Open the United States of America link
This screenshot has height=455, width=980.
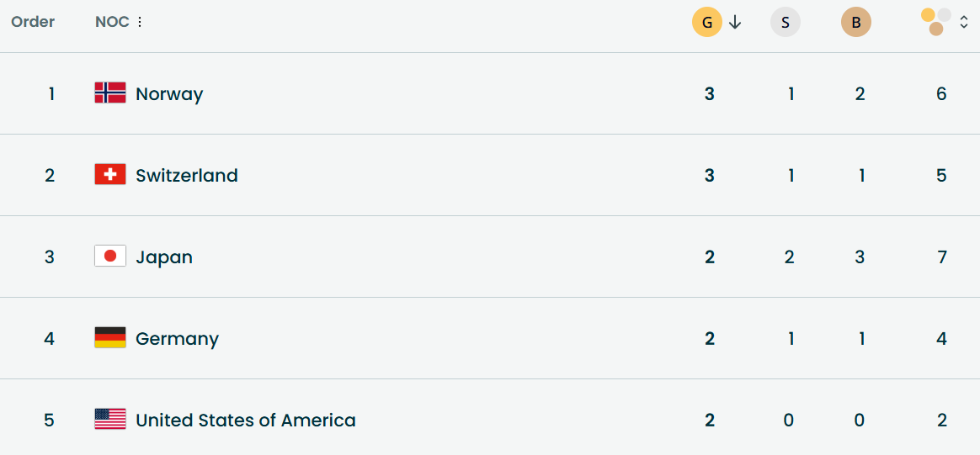pos(246,420)
